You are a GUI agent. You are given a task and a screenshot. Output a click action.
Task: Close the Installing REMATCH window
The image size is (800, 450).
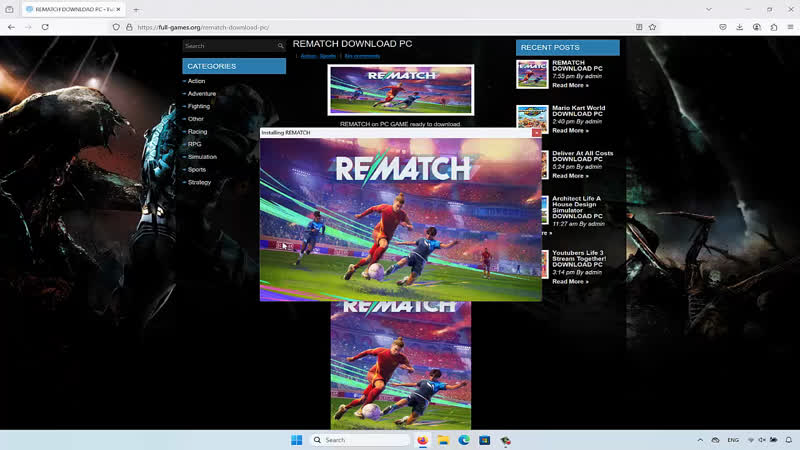[536, 133]
